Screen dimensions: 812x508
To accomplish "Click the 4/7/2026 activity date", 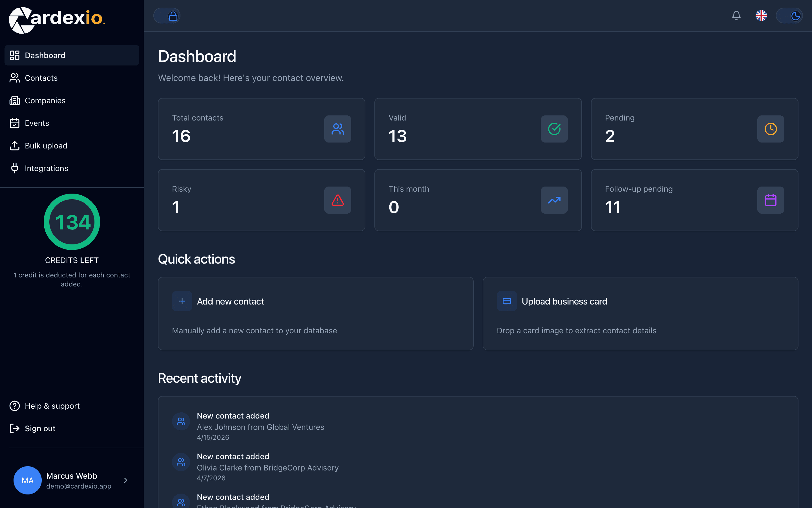I will point(211,478).
